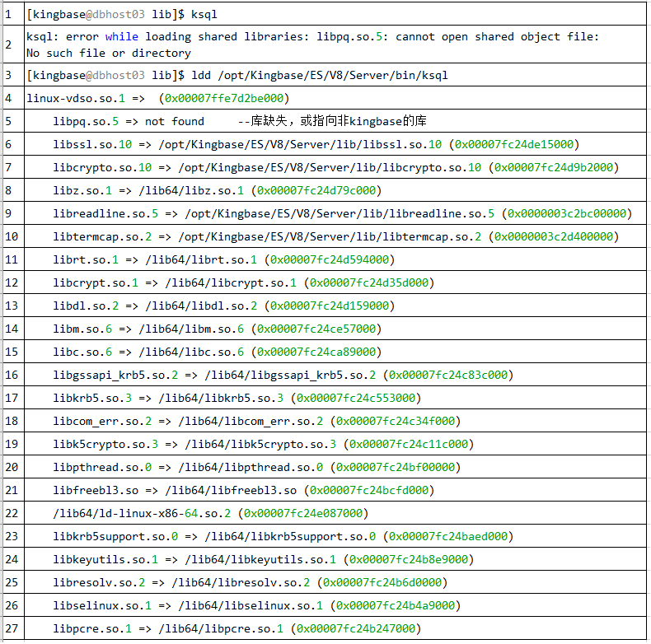Viewport: 651px width, 644px height.
Task: Click the libdl.so.2 line
Action: point(224,306)
